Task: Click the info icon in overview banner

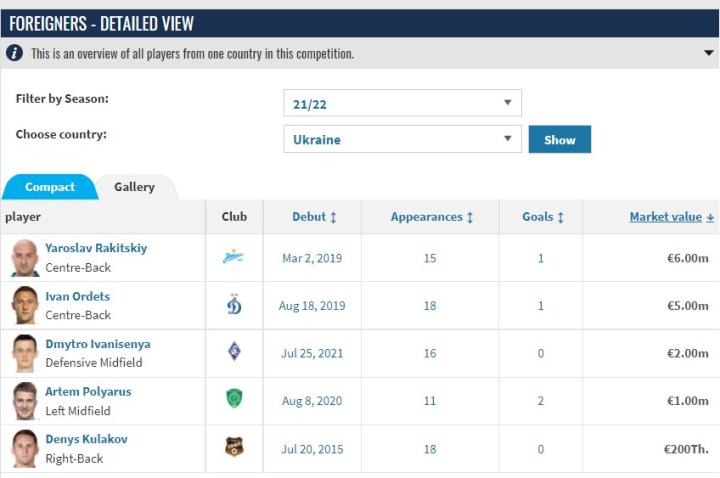Action: tap(15, 53)
